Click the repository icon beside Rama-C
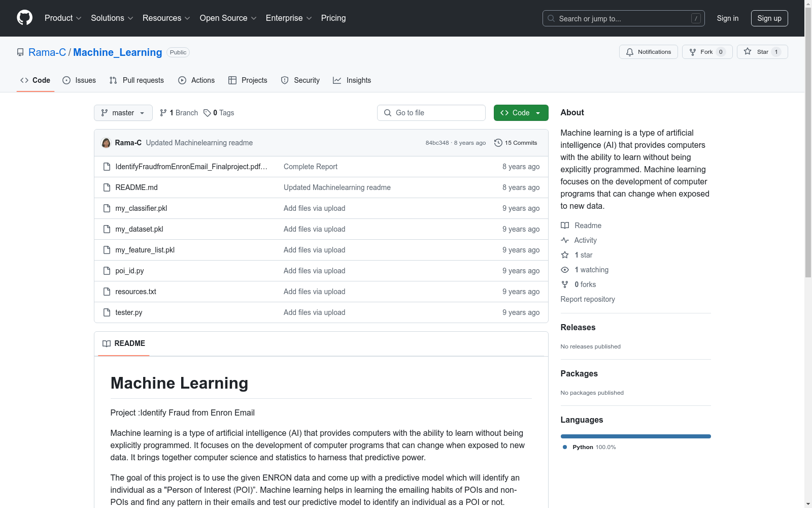812x508 pixels. coord(20,52)
